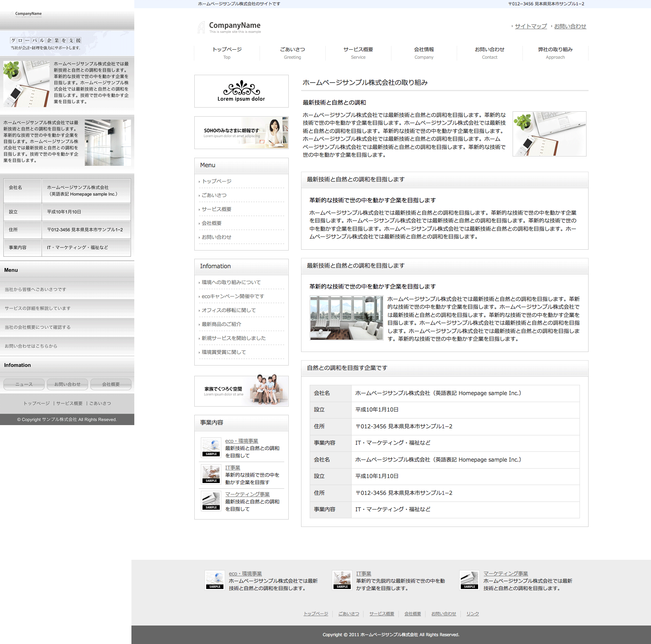
Task: Open ごあいさつ in the sidebar Menu list
Action: (x=214, y=195)
